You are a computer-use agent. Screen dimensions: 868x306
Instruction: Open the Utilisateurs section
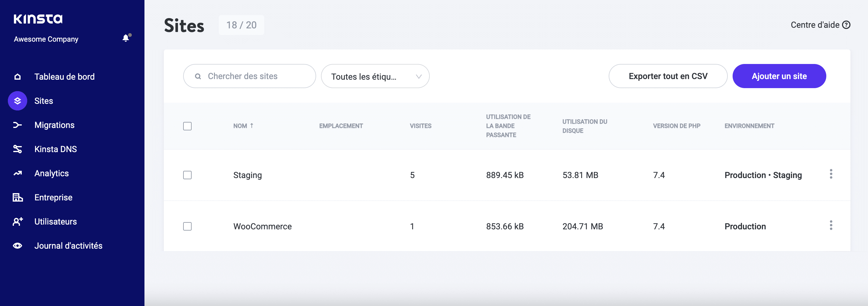[x=55, y=222]
